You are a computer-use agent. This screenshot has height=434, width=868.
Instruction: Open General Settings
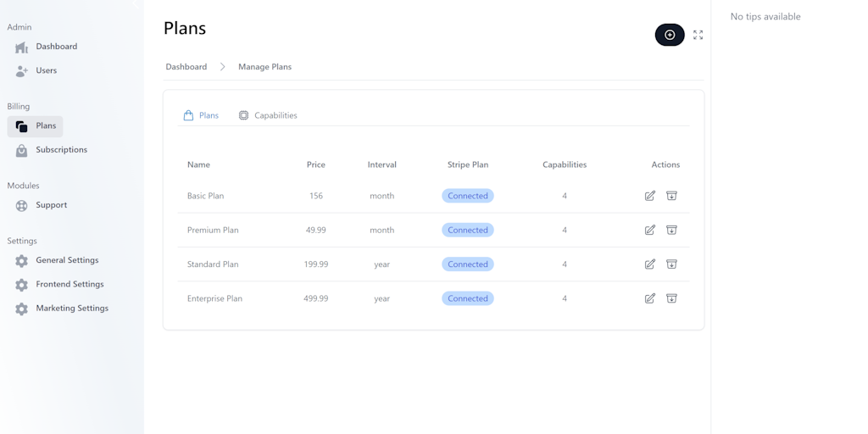[67, 260]
